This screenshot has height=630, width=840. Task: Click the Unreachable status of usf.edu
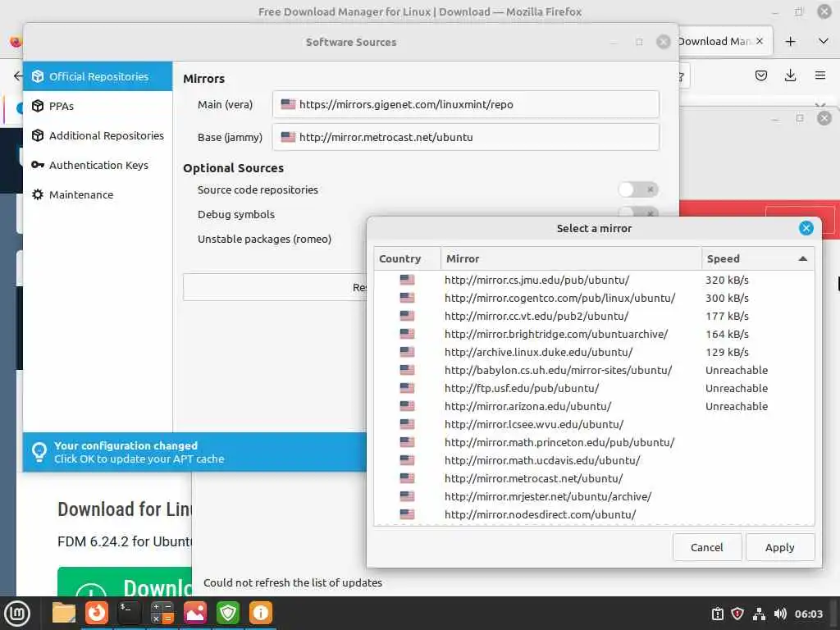[x=737, y=388]
